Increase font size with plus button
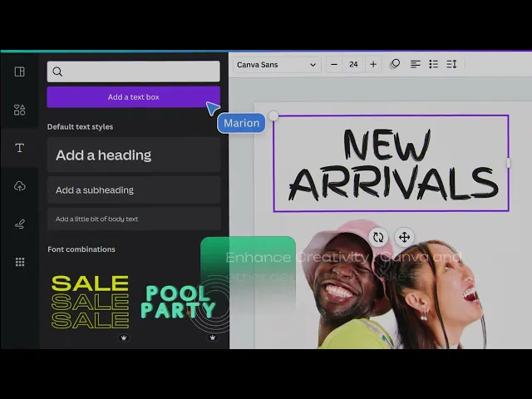Screen dimensions: 532x399 pos(373,65)
